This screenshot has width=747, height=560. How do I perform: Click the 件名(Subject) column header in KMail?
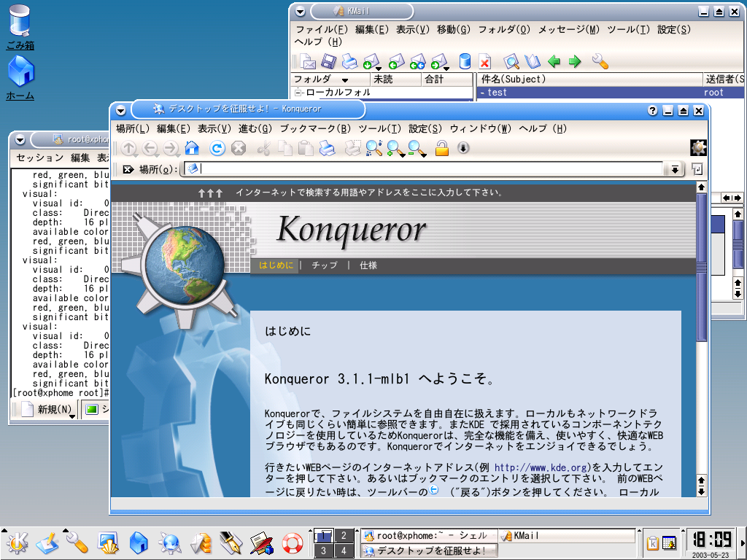[589, 79]
